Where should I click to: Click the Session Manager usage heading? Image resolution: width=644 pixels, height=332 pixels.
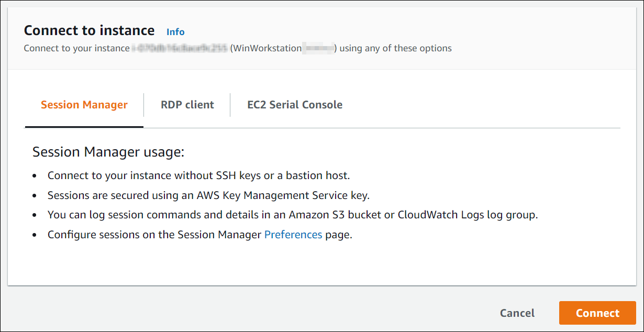coord(108,152)
